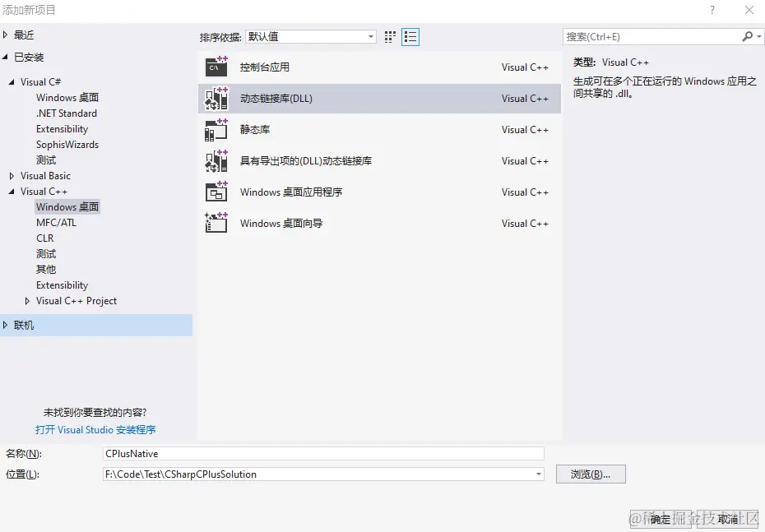
Task: Click the Visual C# tree label
Action: point(40,82)
